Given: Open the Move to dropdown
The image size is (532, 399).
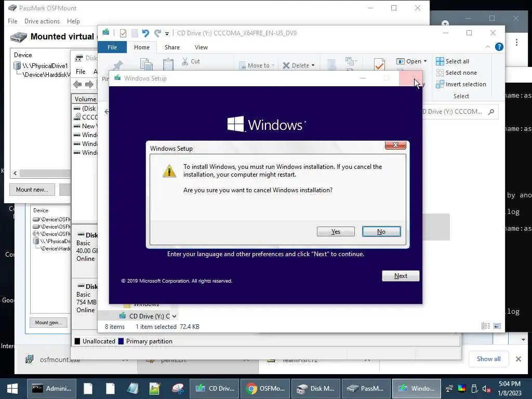Looking at the screenshot, I should click(x=257, y=65).
